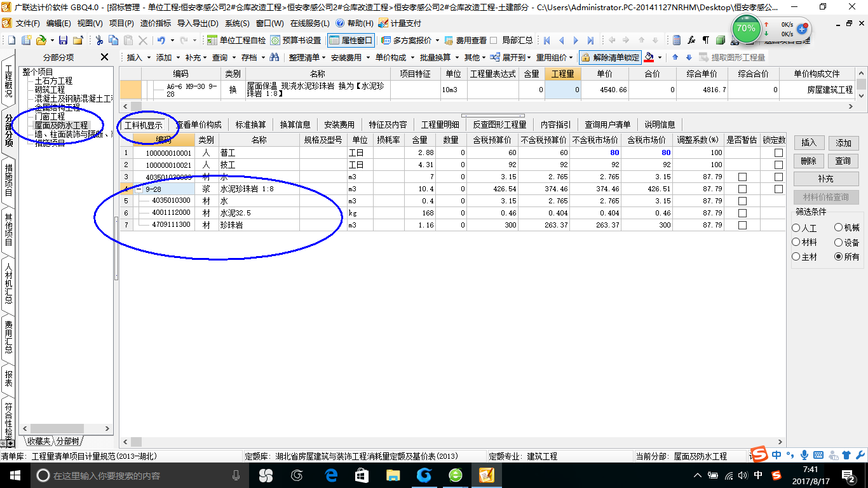868x488 pixels.
Task: Open 预算书设置 settings
Action: tap(296, 40)
